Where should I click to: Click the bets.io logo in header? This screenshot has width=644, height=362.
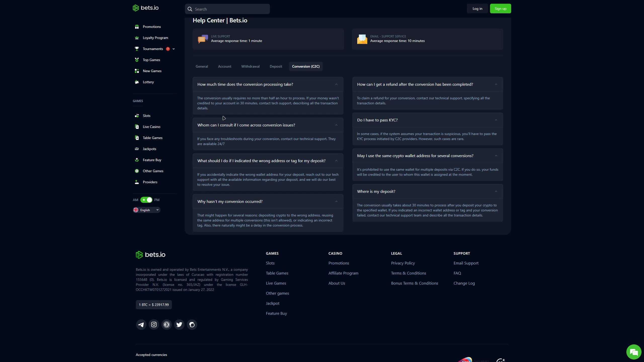146,8
